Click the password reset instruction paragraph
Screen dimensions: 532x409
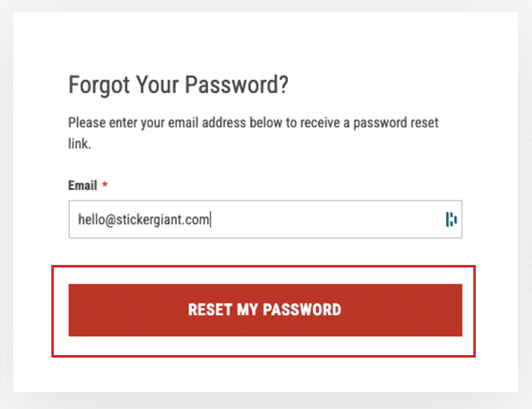(253, 133)
